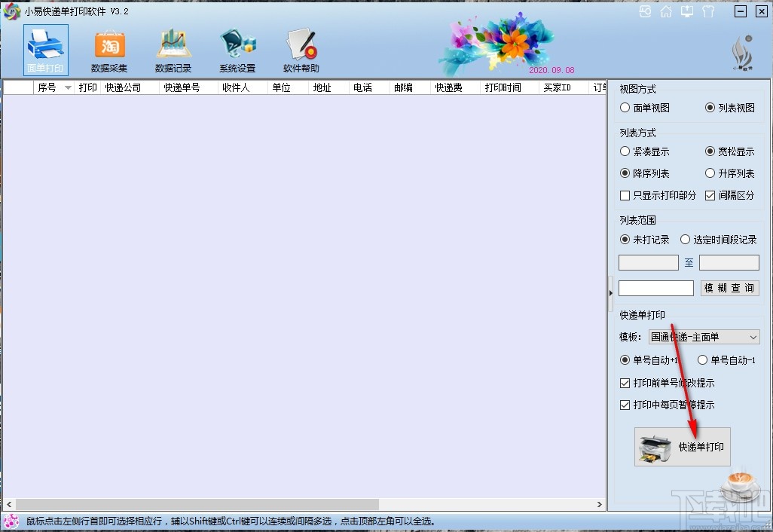Click the 模糊查询 fuzzy search button
Screen dimensions: 773x532
729,288
